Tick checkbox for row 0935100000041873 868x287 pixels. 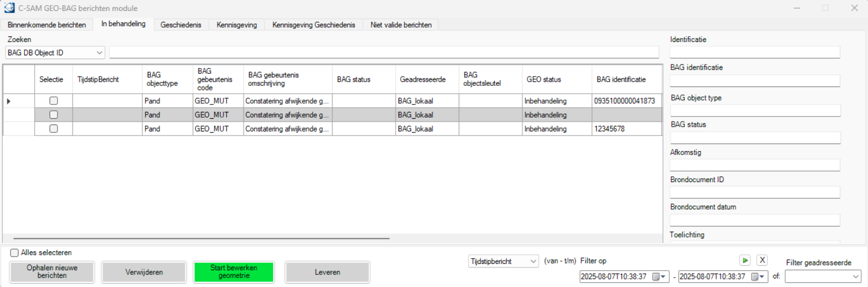tap(54, 101)
